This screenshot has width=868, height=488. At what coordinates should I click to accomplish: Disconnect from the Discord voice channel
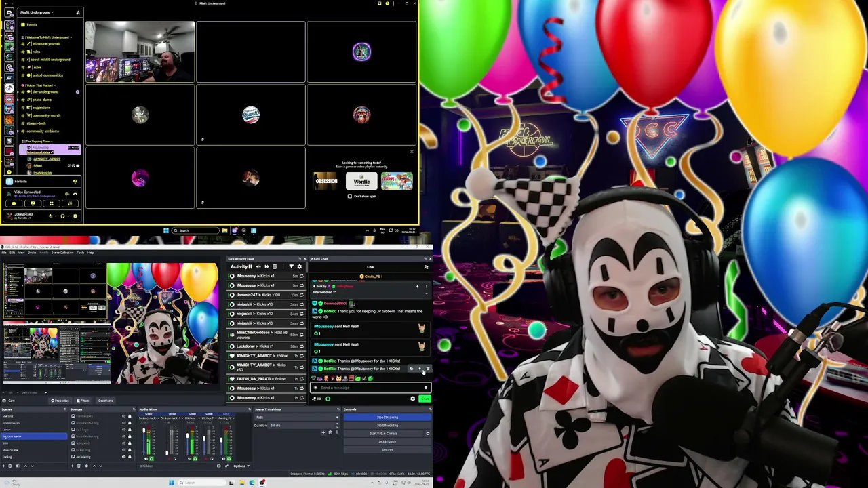coord(75,194)
